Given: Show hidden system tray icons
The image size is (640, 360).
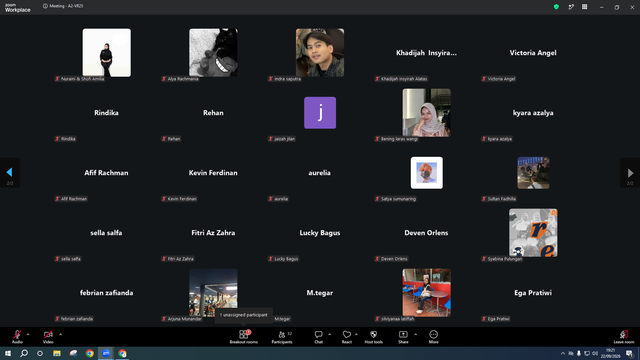Looking at the screenshot, I should 563,353.
